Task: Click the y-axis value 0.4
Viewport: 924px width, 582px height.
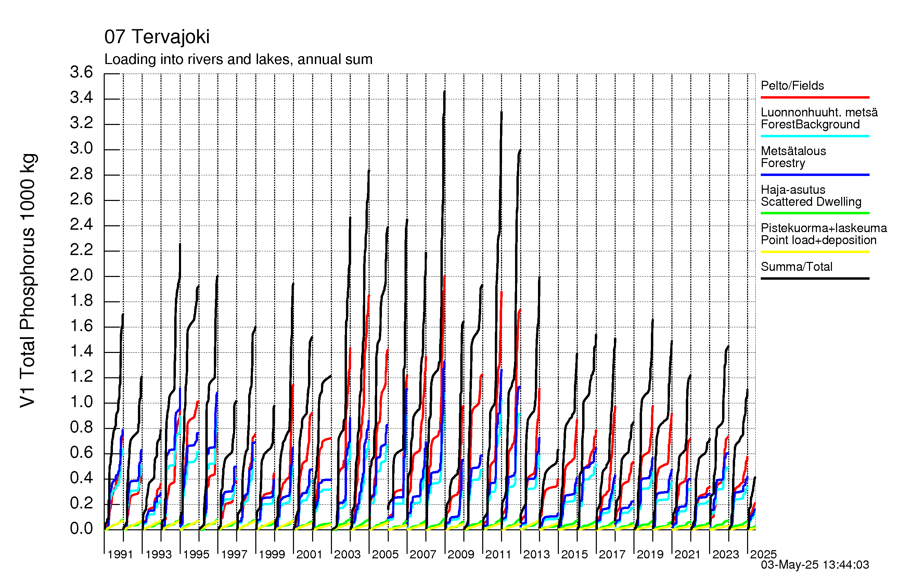Action: (x=81, y=478)
